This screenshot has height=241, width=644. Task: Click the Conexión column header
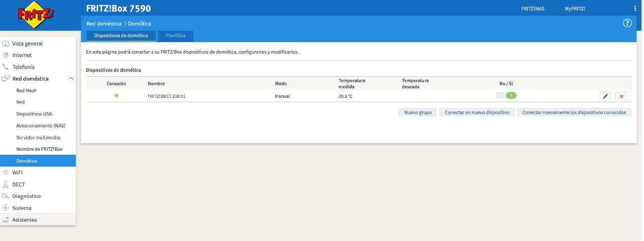pyautogui.click(x=116, y=83)
